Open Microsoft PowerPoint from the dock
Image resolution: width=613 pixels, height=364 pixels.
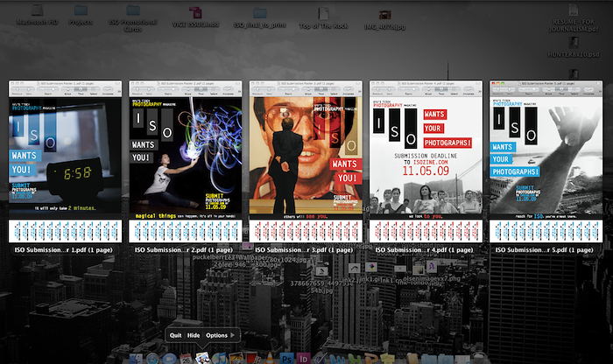(x=370, y=359)
